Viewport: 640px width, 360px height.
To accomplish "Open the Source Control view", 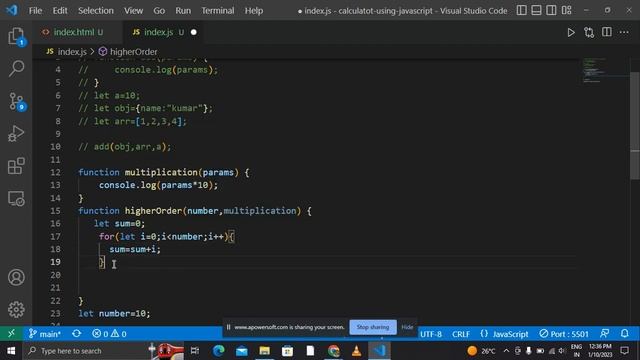I will pyautogui.click(x=16, y=101).
